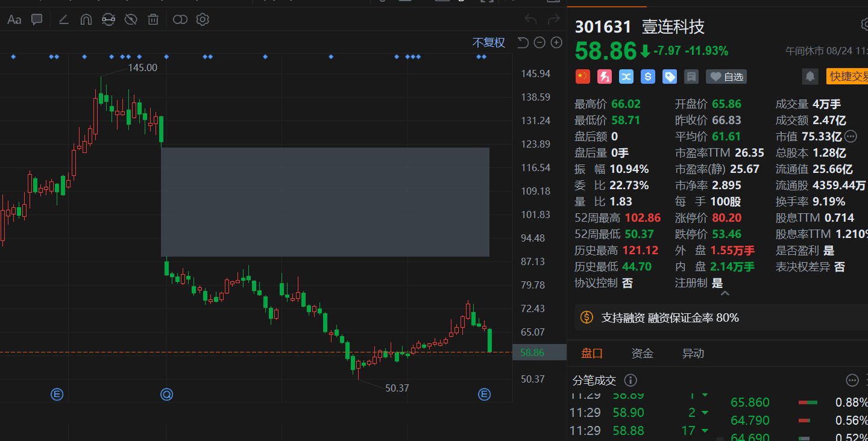Click the blue price tag icon
Viewport: 868px width, 441px height.
669,77
